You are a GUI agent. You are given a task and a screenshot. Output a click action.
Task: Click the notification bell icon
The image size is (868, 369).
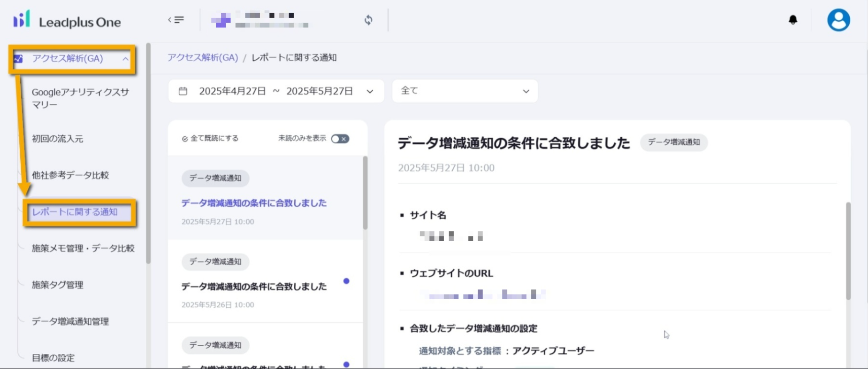pyautogui.click(x=793, y=20)
